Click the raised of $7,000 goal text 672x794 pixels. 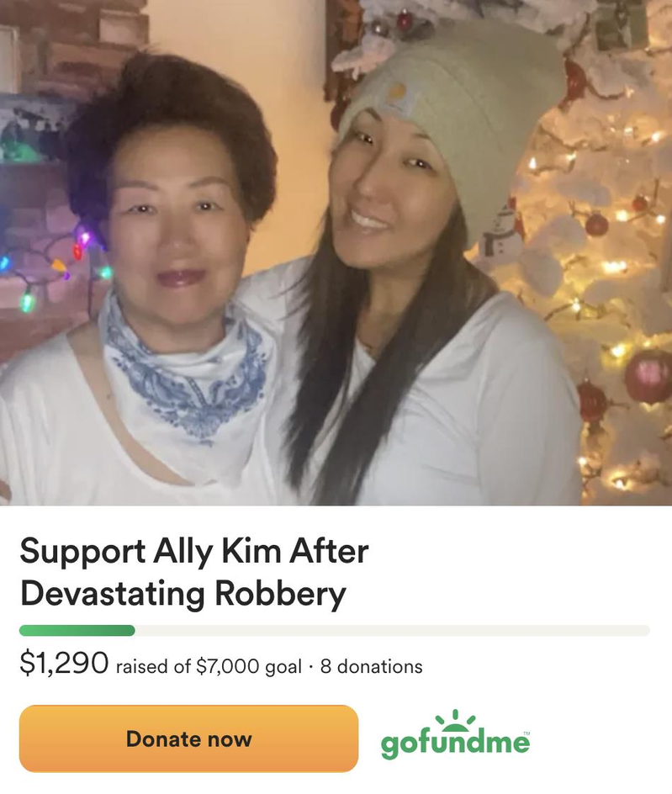click(209, 666)
